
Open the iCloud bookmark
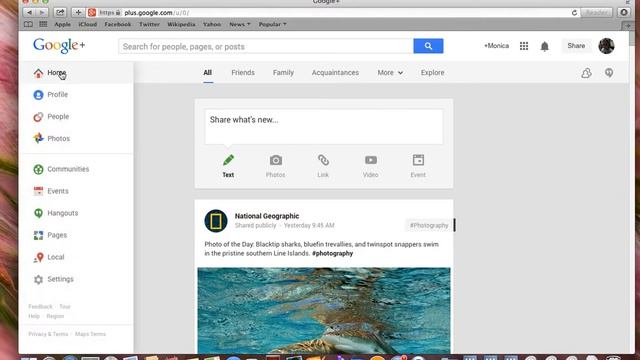coord(87,24)
